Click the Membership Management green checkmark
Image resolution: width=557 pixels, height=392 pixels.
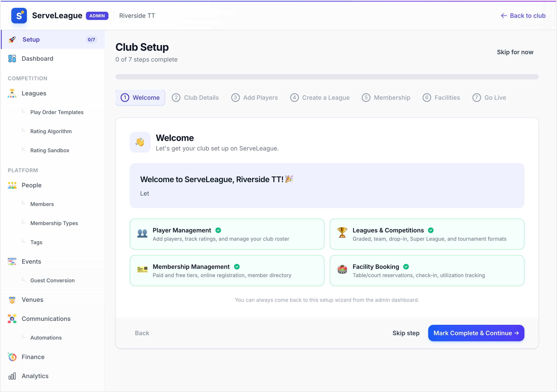point(237,267)
